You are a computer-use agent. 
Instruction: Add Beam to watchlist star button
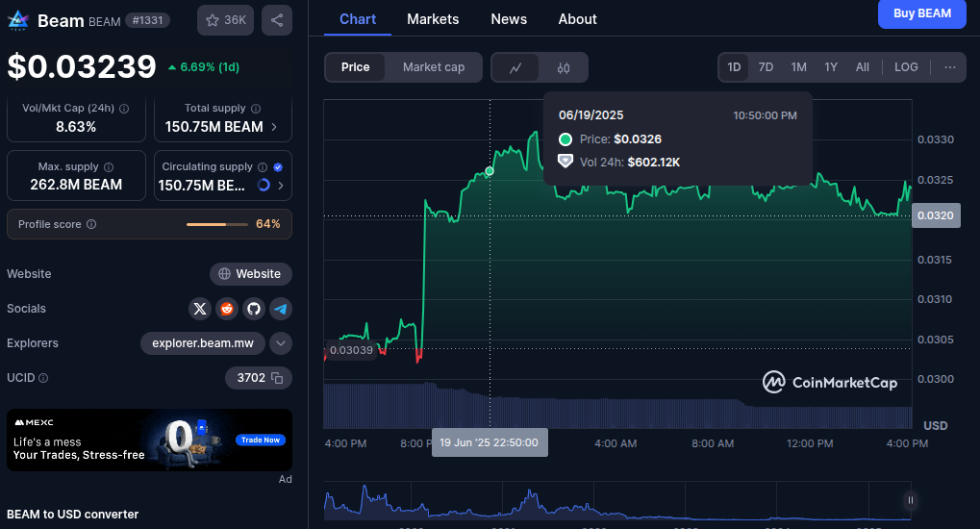pyautogui.click(x=225, y=20)
